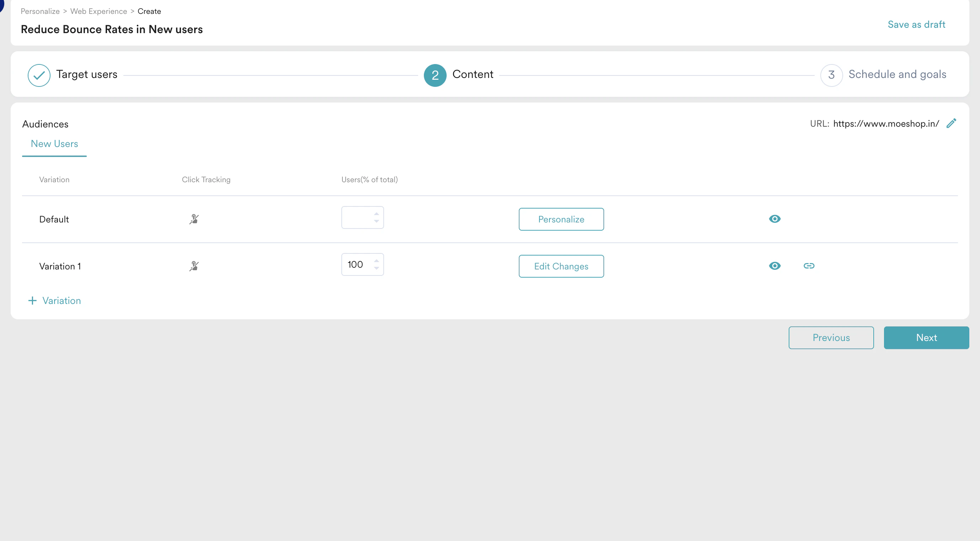Increase Variation 1 user percentage

[x=376, y=261]
